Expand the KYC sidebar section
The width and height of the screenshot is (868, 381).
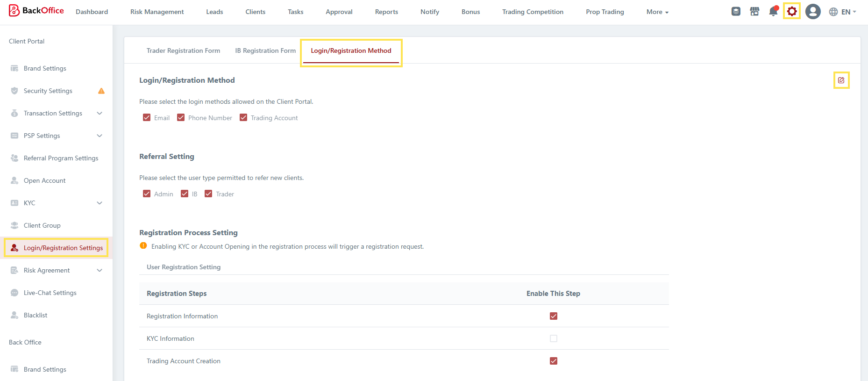pos(100,203)
